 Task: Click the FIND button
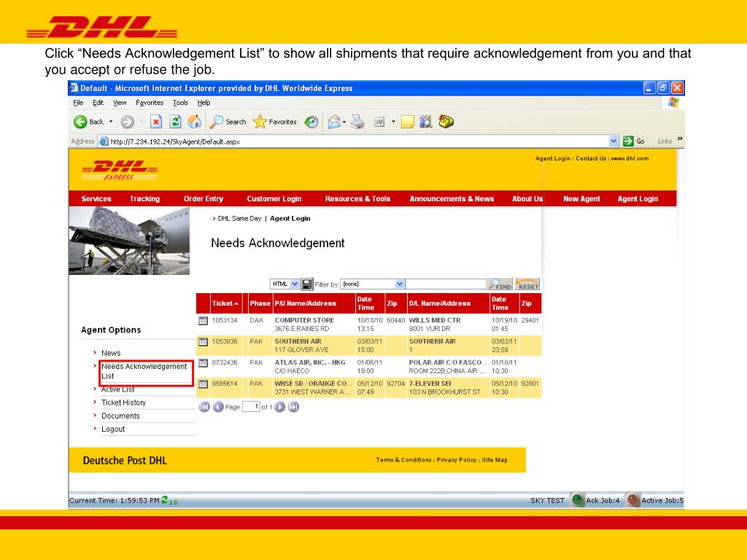pyautogui.click(x=500, y=284)
